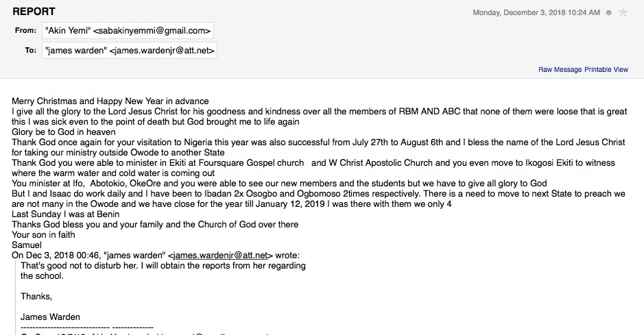Click the "Your son in faith" line

click(x=45, y=234)
